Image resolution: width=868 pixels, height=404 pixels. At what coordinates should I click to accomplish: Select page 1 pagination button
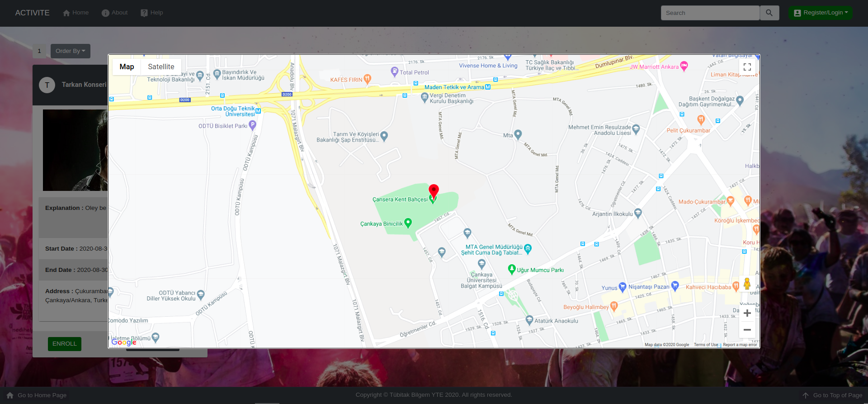pyautogui.click(x=39, y=51)
